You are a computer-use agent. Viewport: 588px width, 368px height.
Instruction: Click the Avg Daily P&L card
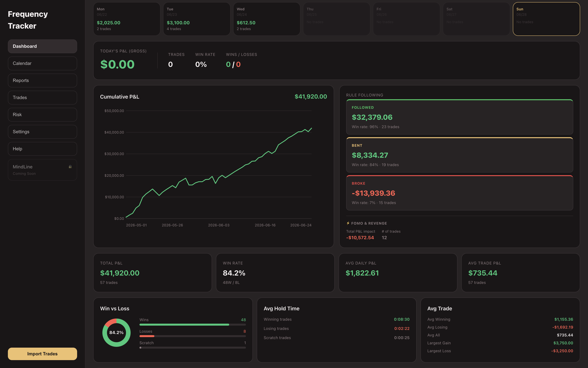(398, 273)
